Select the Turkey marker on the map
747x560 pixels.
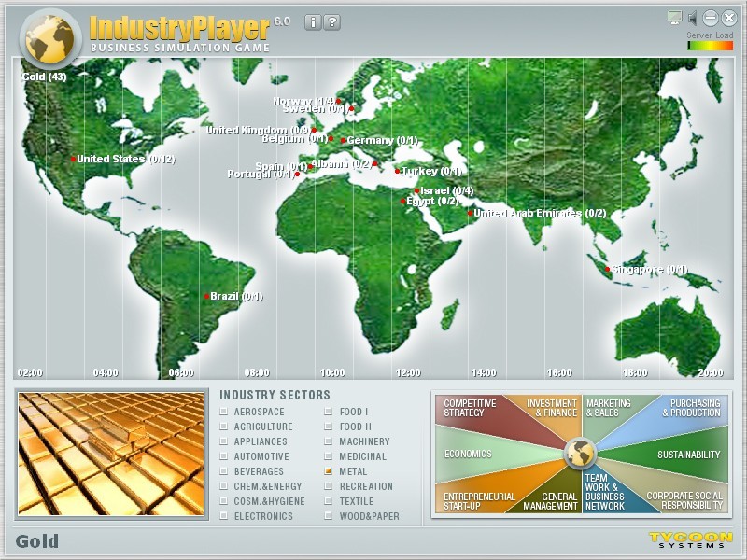click(398, 170)
